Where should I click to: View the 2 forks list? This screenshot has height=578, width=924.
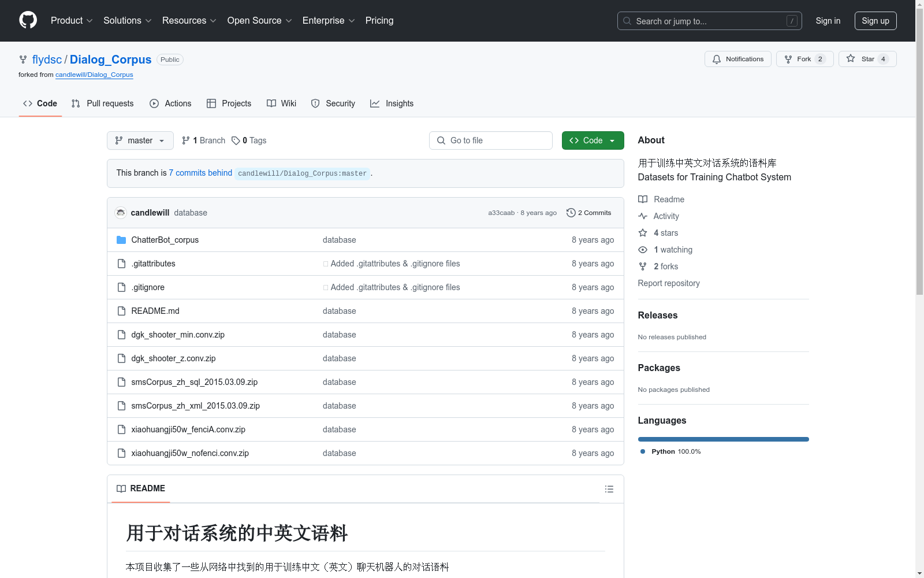tap(658, 266)
